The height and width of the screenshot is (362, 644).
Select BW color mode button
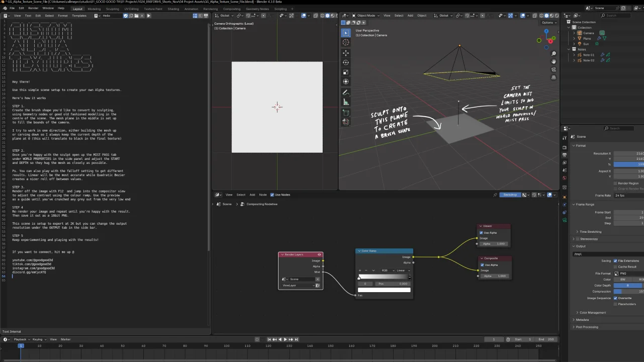[x=622, y=280]
